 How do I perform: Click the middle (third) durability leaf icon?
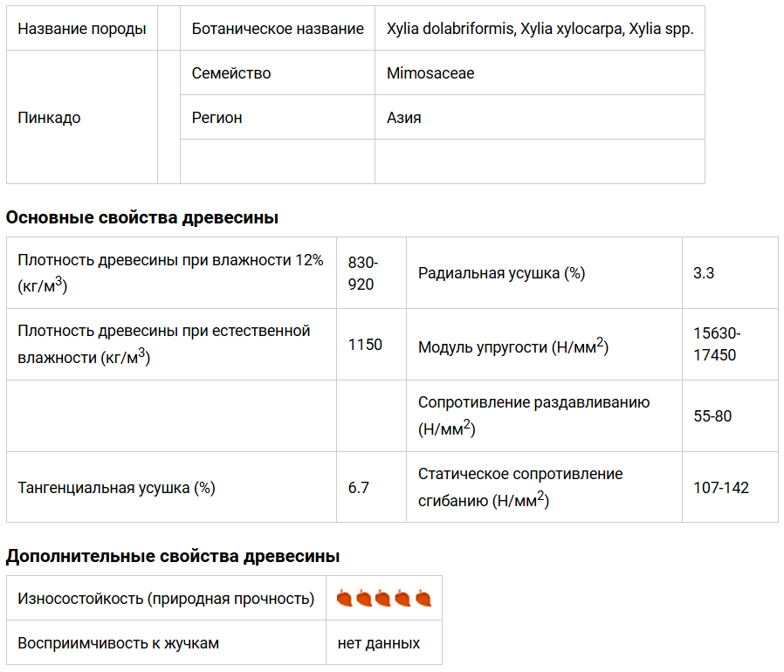[x=383, y=599]
